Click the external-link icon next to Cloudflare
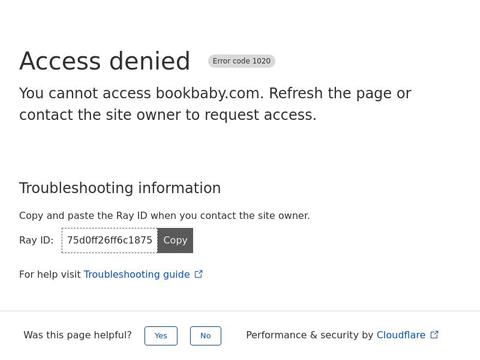480x360 pixels. [434, 335]
